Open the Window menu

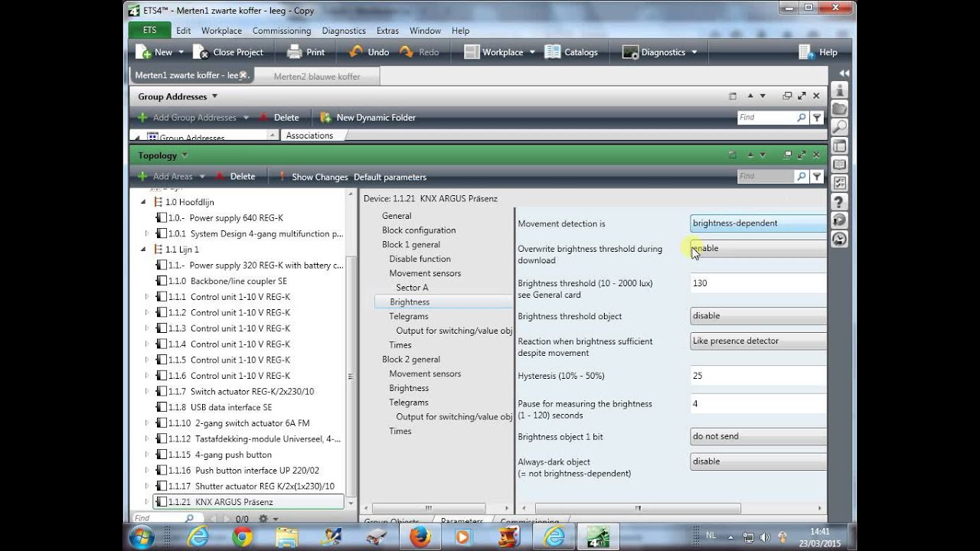(x=425, y=31)
